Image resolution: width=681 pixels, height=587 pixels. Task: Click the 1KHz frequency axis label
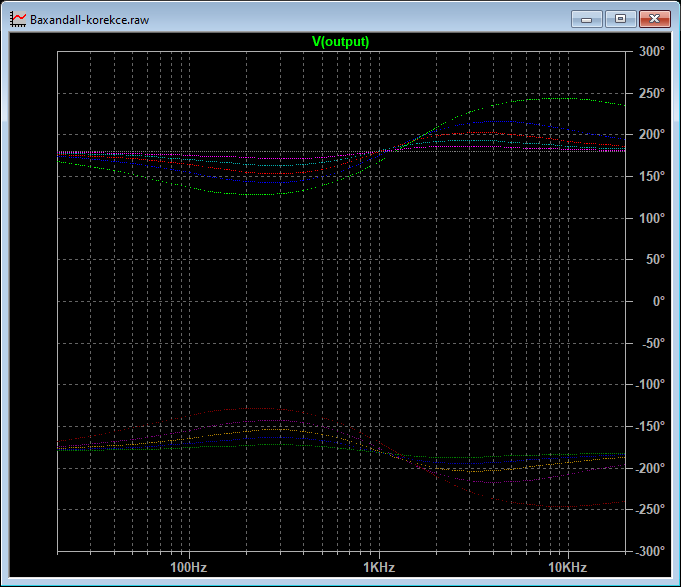(x=379, y=567)
